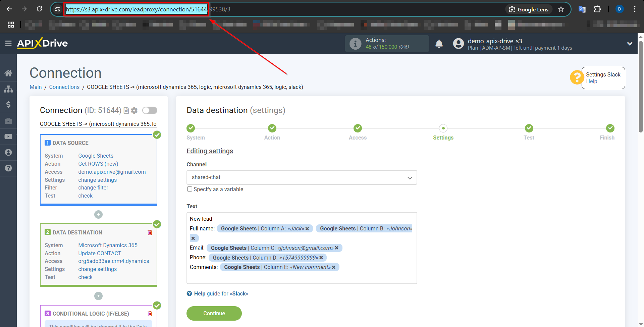The width and height of the screenshot is (644, 327).
Task: Check the Specify as a variable checkbox
Action: tap(190, 189)
